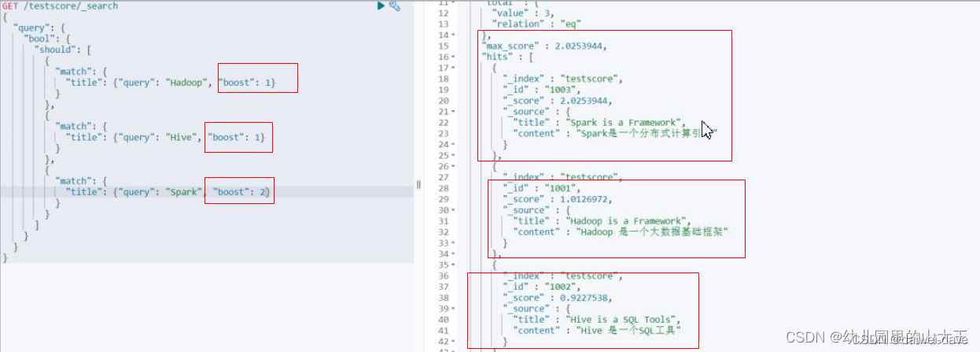Click the "bool" key in editor
This screenshot has width=980, height=352.
click(39, 38)
